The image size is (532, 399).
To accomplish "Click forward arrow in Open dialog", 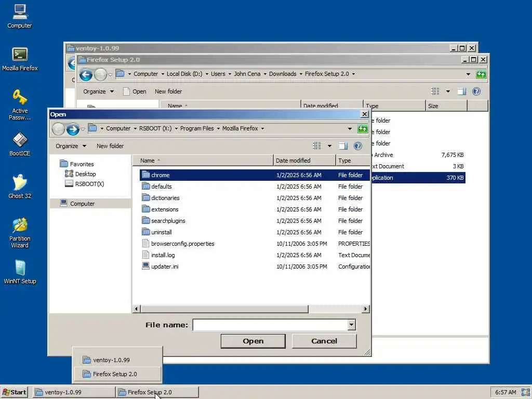I will [73, 129].
